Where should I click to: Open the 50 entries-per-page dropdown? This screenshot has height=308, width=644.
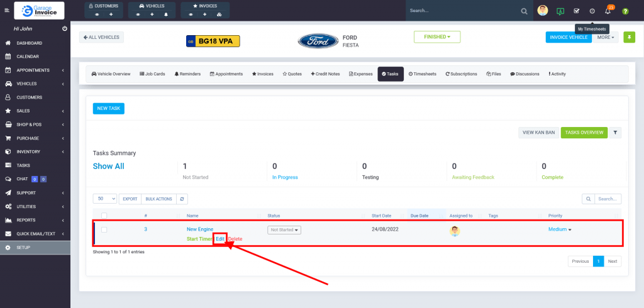(x=105, y=199)
